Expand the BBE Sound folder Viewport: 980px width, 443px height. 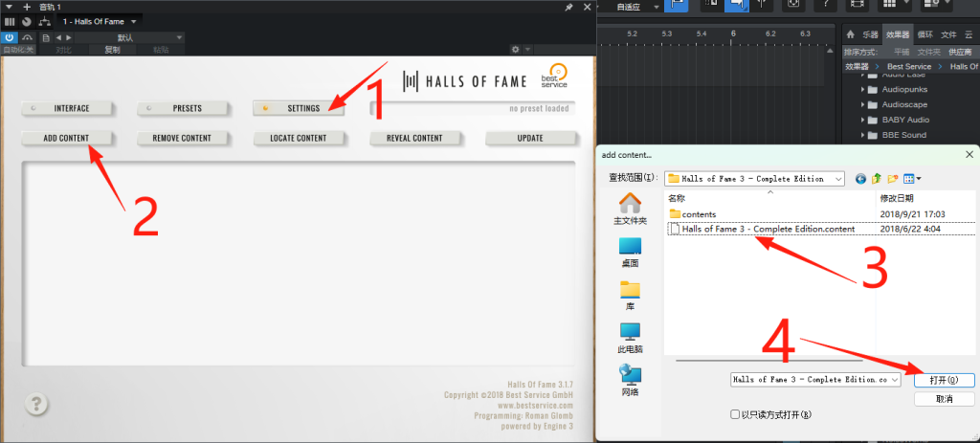pyautogui.click(x=862, y=135)
